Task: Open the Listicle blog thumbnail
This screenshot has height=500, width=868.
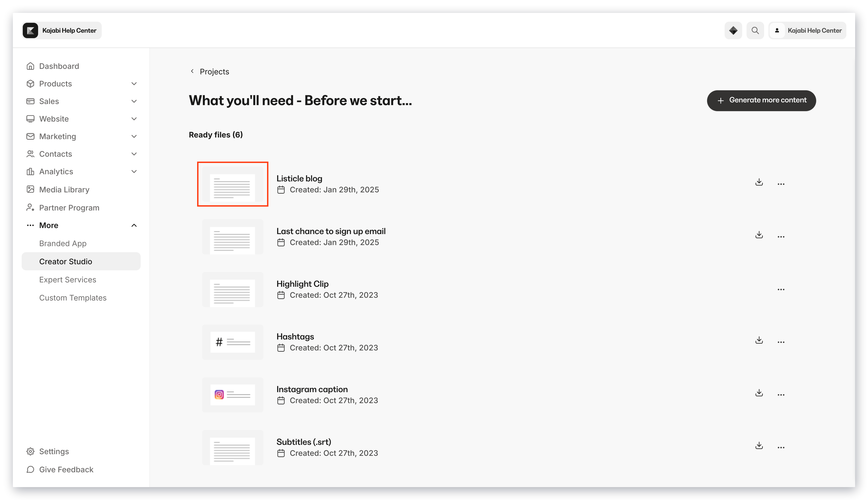Action: point(232,184)
